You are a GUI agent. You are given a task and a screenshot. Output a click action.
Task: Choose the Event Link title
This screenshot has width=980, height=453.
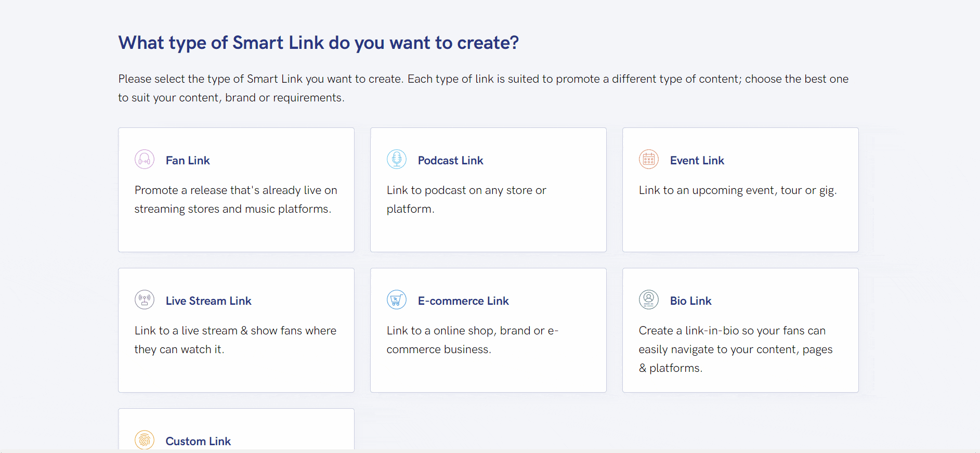pos(697,160)
